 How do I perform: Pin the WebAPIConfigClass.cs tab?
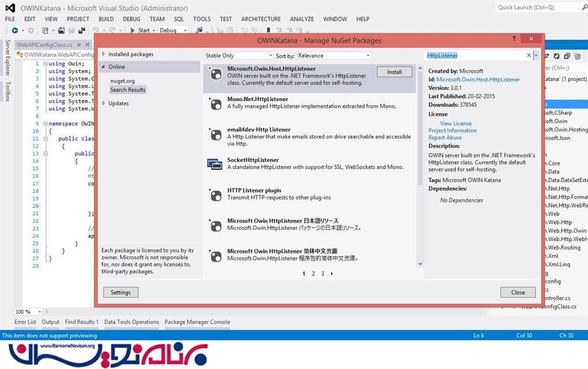[x=78, y=45]
